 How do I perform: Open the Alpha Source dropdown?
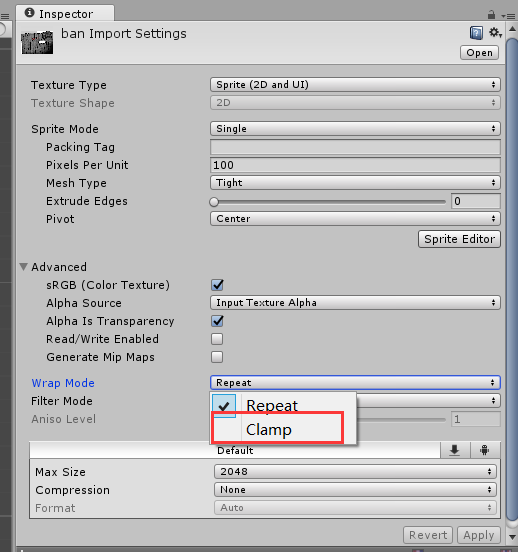point(355,303)
